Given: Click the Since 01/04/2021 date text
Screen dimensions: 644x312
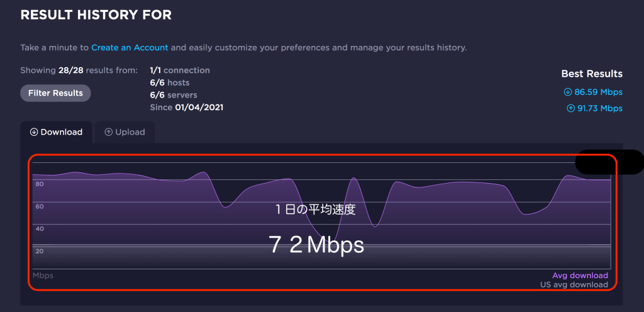Looking at the screenshot, I should coord(186,108).
